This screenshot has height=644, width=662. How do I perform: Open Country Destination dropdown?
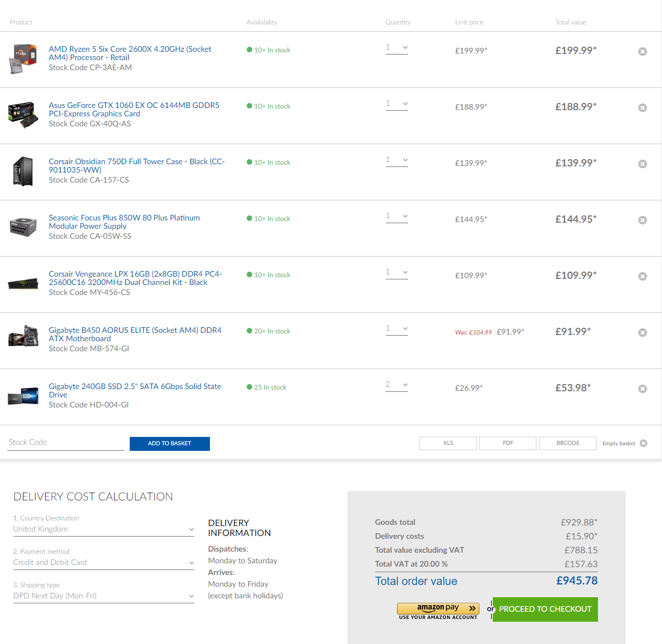coord(104,529)
